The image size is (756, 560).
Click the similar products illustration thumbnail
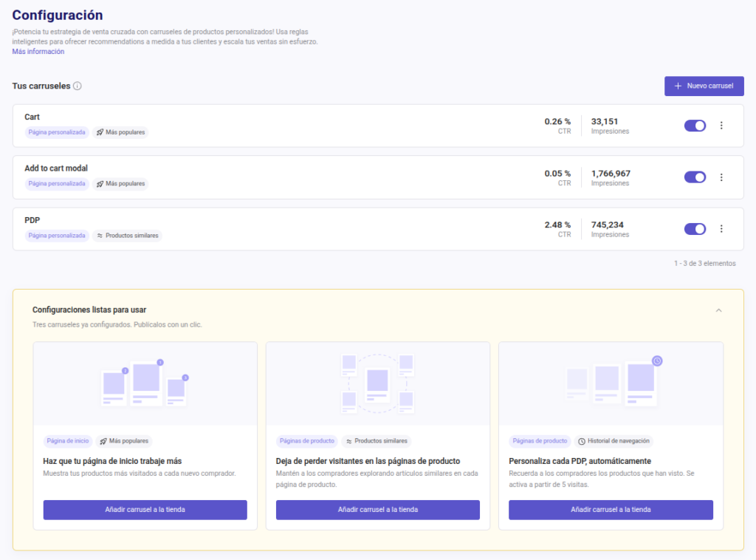(x=378, y=384)
